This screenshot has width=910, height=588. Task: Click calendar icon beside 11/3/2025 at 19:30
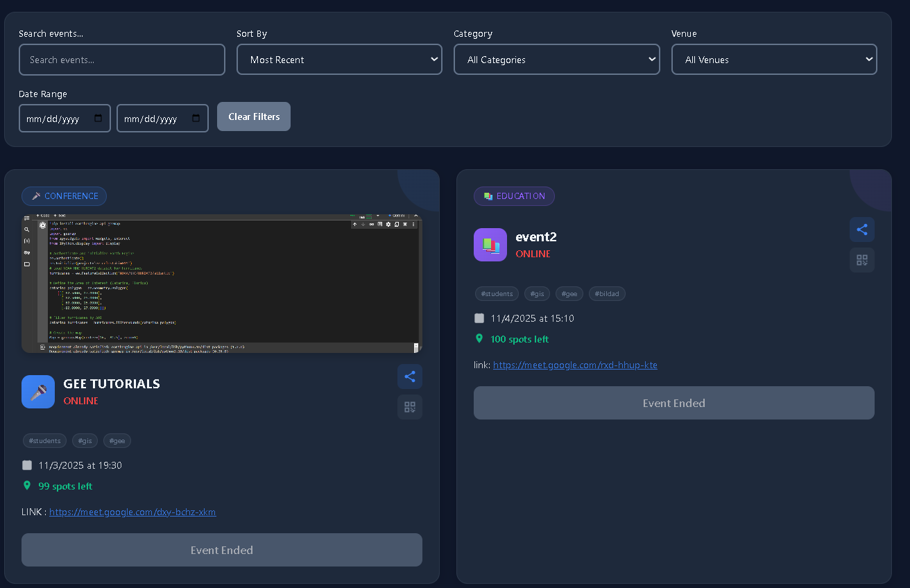point(27,465)
